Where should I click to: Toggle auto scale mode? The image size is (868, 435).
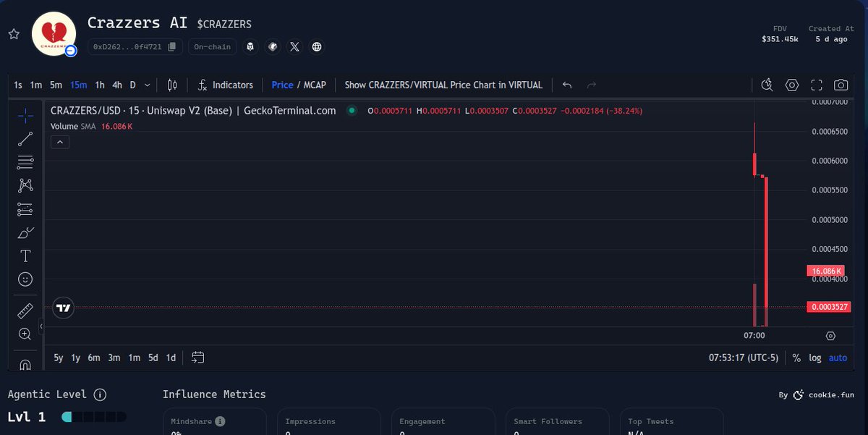pyautogui.click(x=838, y=358)
